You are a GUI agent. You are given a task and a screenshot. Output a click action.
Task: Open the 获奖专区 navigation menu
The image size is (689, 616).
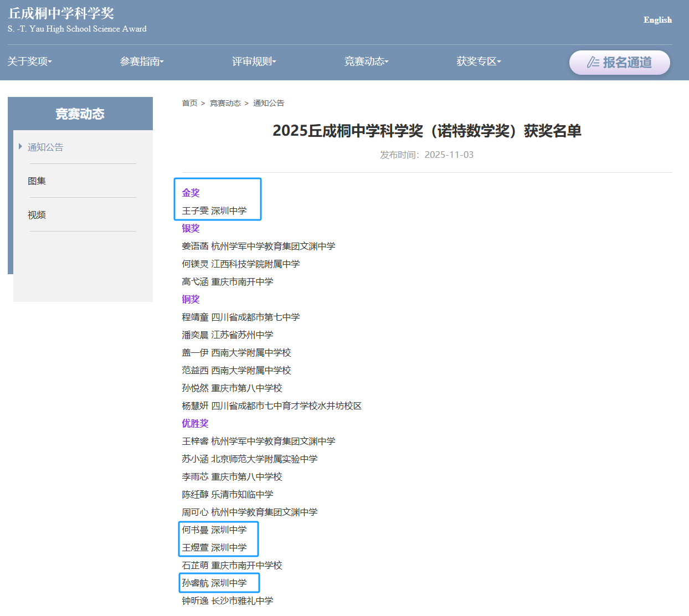(x=479, y=61)
